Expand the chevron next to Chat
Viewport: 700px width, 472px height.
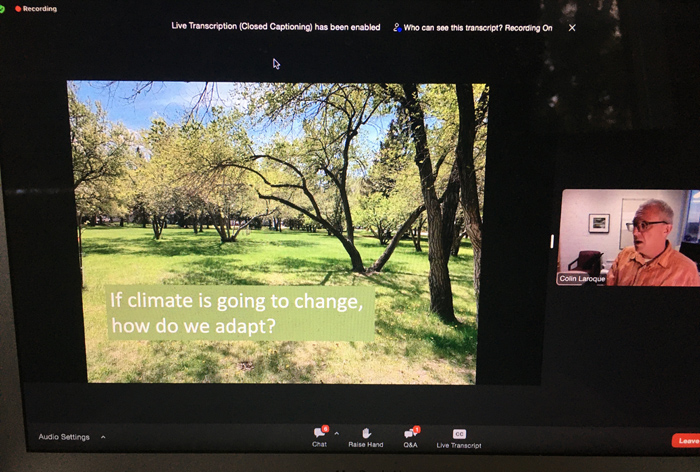point(336,433)
